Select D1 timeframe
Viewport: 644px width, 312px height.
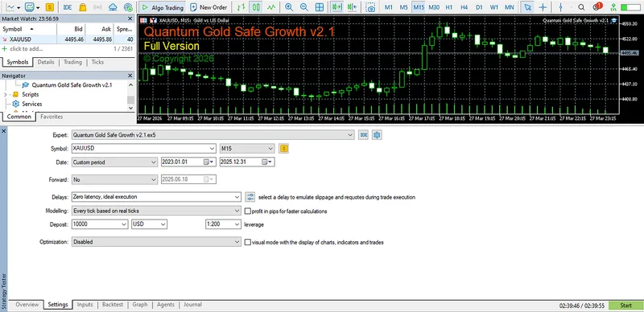coord(479,7)
